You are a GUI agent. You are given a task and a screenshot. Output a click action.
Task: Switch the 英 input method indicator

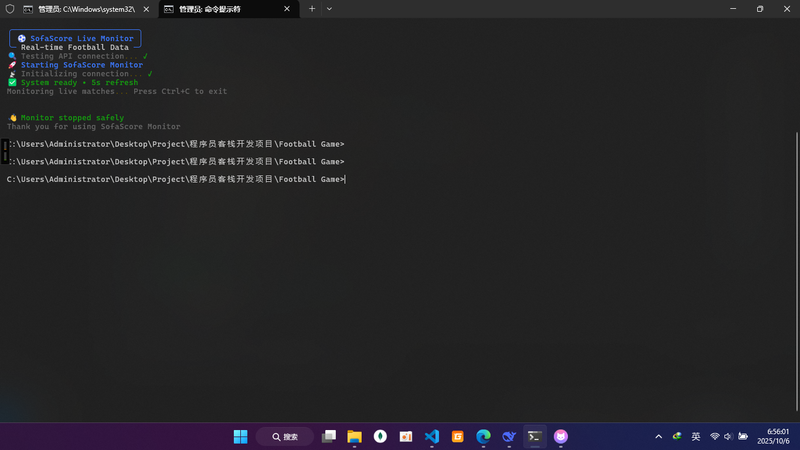695,437
